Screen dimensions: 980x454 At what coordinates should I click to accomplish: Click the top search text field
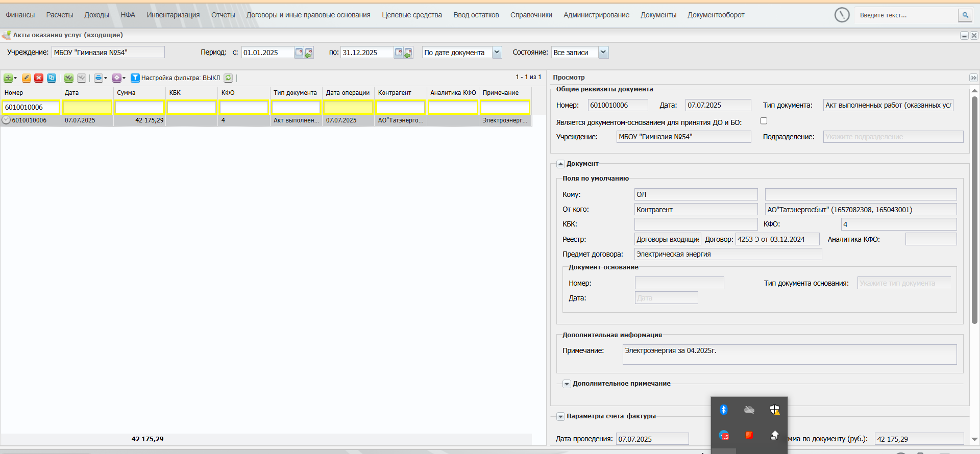[x=908, y=15]
